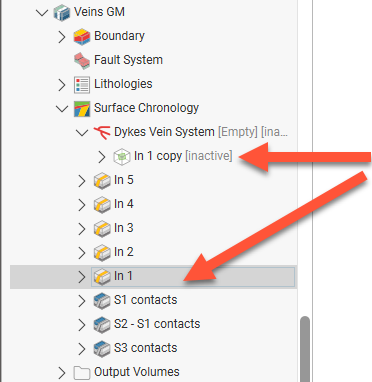Collapse the Veins GM tree node
Screen dimensions: 372x382
coord(42,13)
